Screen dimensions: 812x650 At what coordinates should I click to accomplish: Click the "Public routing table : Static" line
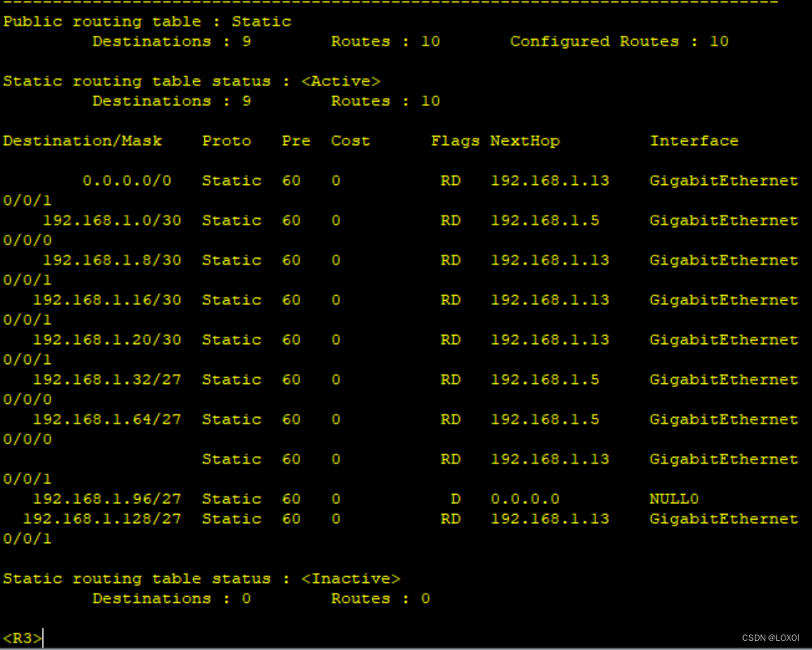coord(147,22)
